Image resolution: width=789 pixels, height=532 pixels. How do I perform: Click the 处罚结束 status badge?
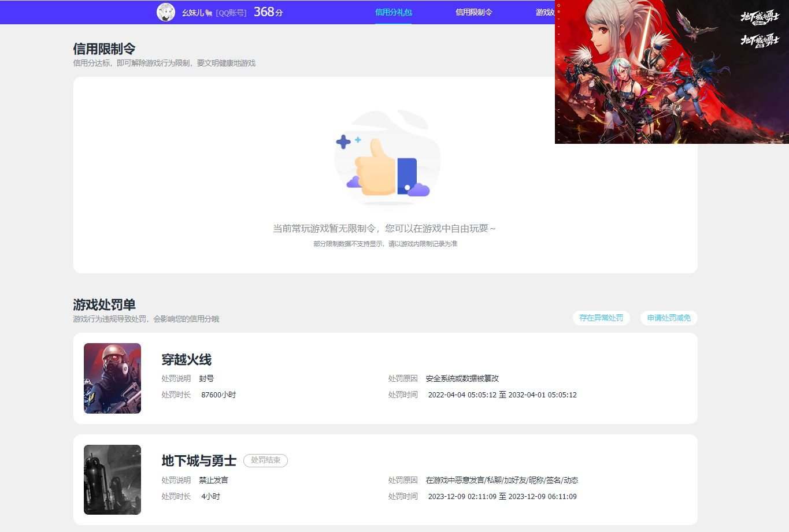click(x=265, y=460)
